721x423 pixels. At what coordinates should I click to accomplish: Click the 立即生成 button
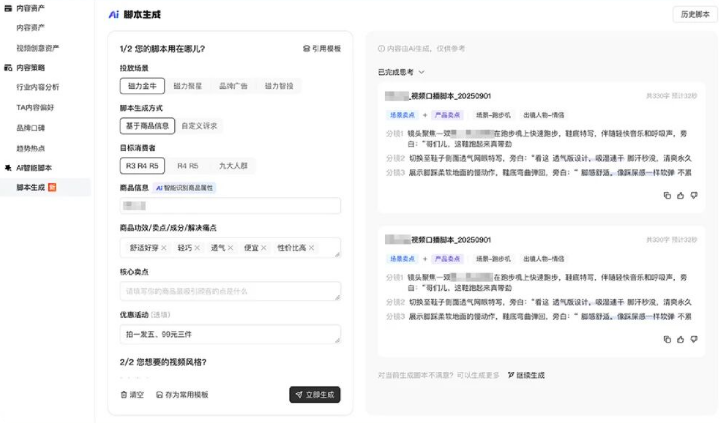pyautogui.click(x=315, y=394)
